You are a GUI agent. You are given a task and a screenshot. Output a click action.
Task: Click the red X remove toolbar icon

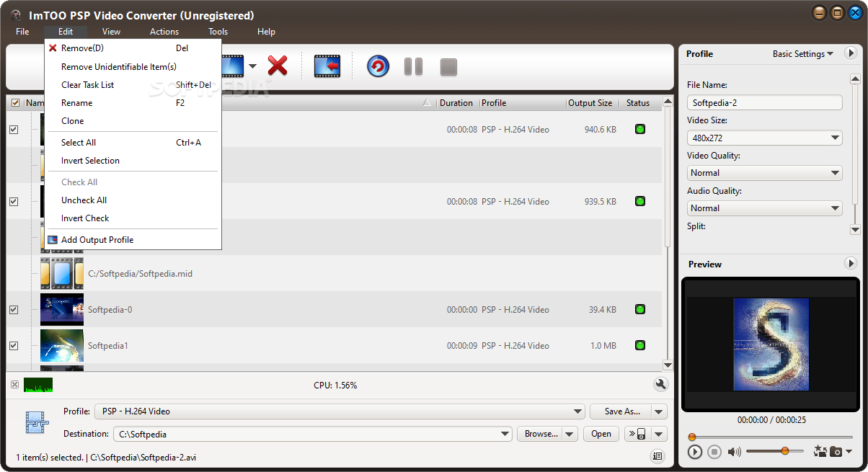pyautogui.click(x=278, y=66)
